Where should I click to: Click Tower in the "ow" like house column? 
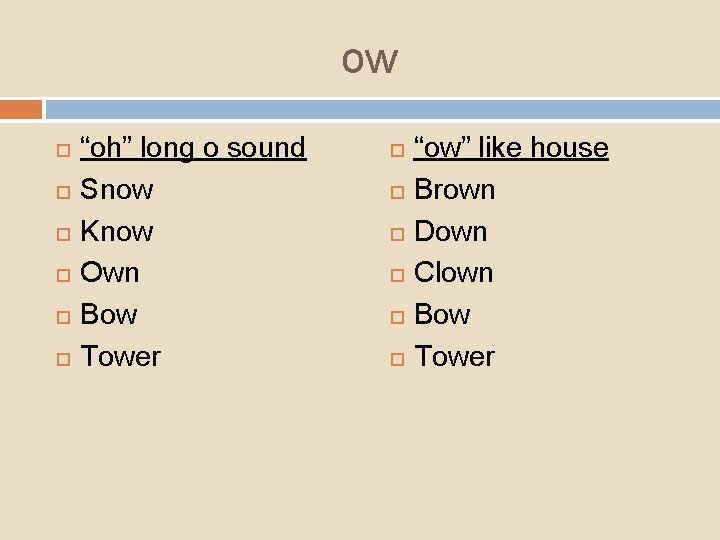point(454,356)
